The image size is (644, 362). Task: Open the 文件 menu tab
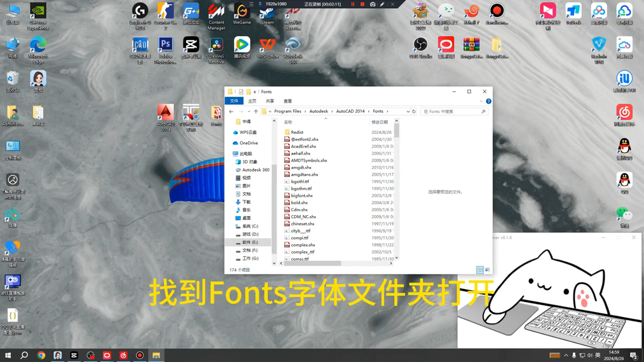point(234,101)
